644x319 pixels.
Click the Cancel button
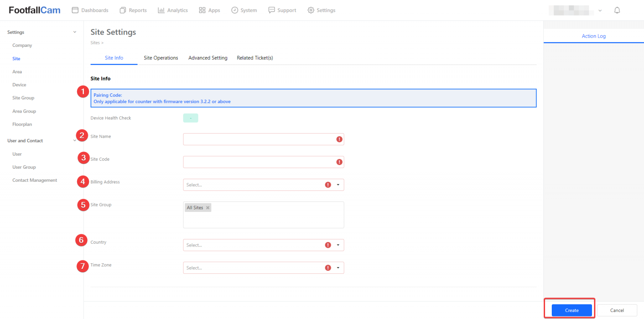[617, 310]
